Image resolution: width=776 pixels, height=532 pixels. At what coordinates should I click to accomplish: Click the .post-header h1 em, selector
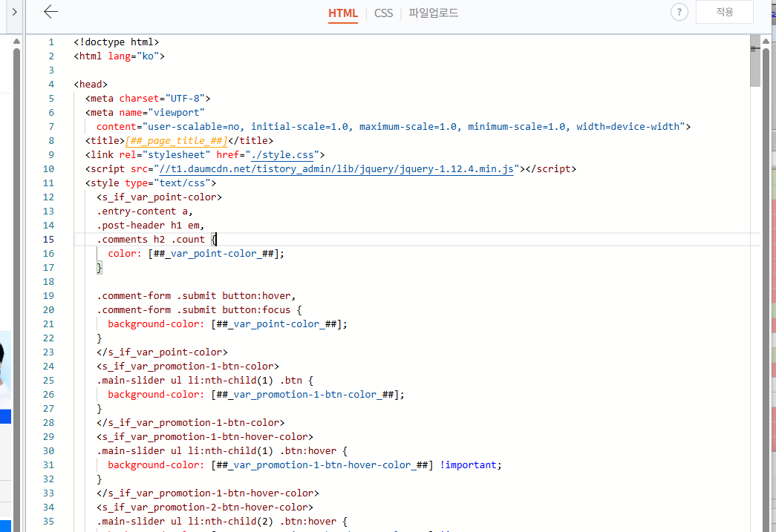tap(151, 226)
